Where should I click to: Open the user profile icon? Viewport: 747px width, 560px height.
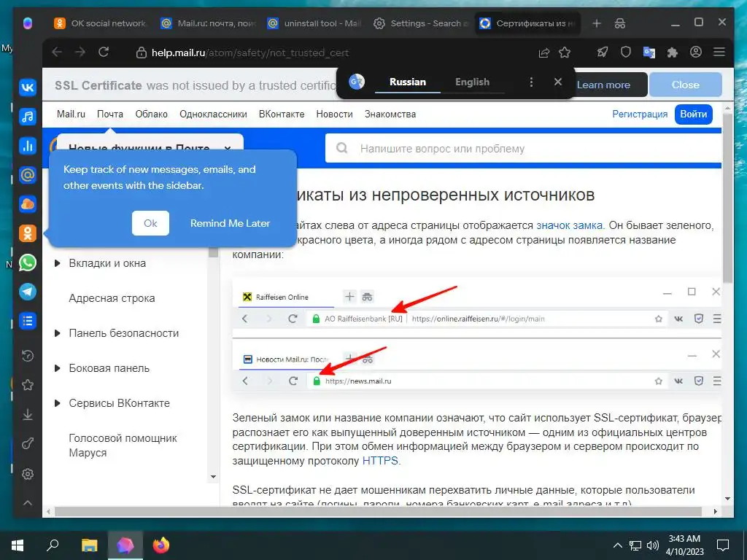pyautogui.click(x=695, y=52)
